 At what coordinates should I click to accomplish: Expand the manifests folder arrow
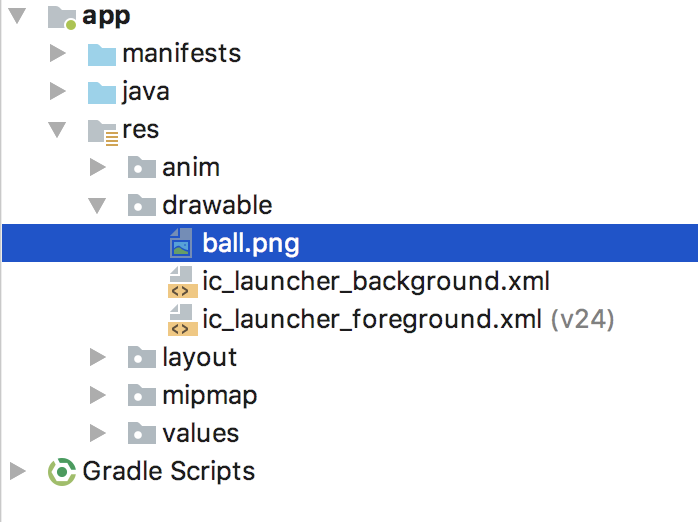(58, 53)
